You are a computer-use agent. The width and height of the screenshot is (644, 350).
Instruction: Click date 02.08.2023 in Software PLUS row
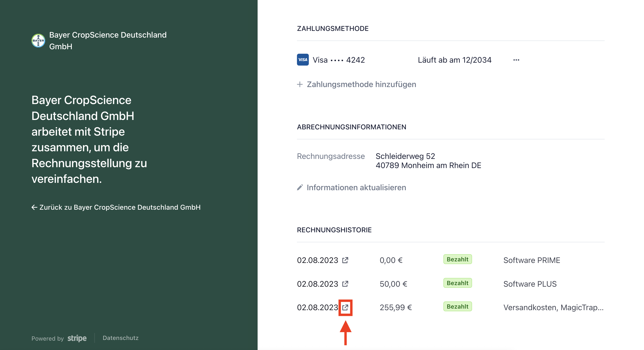point(318,284)
